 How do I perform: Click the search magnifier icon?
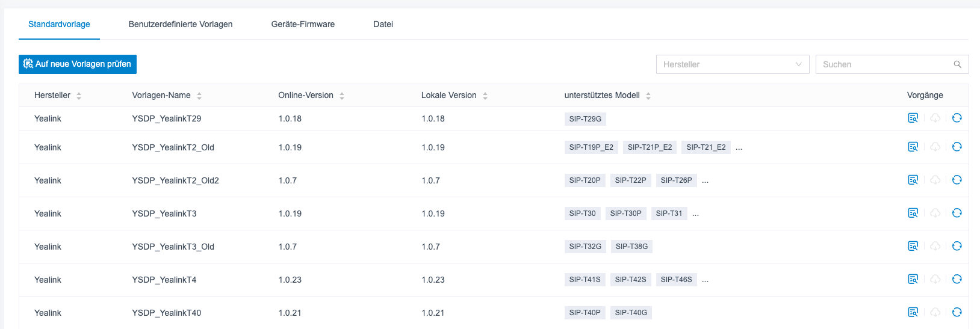pyautogui.click(x=957, y=64)
